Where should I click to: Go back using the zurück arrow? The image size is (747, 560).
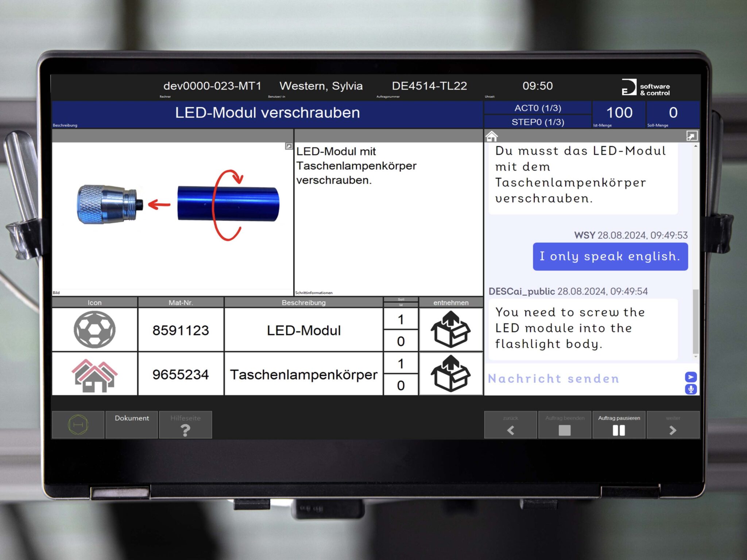(x=510, y=424)
